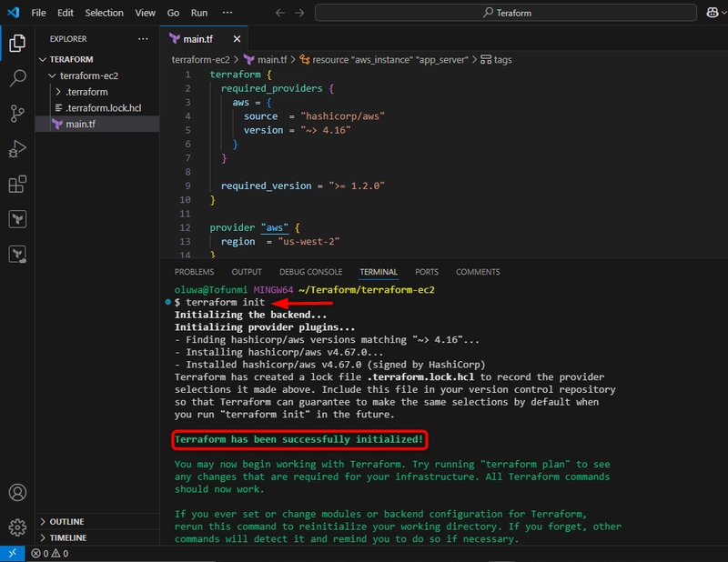
Task: Switch to the Ports panel tab
Action: [x=427, y=272]
